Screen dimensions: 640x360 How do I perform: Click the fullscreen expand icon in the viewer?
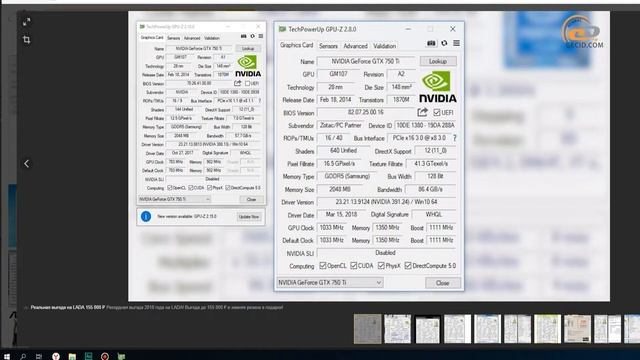27,22
